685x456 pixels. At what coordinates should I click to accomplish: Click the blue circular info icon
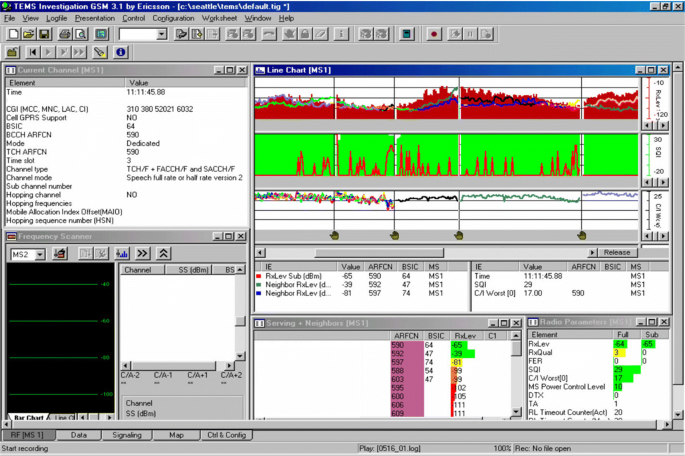121,52
